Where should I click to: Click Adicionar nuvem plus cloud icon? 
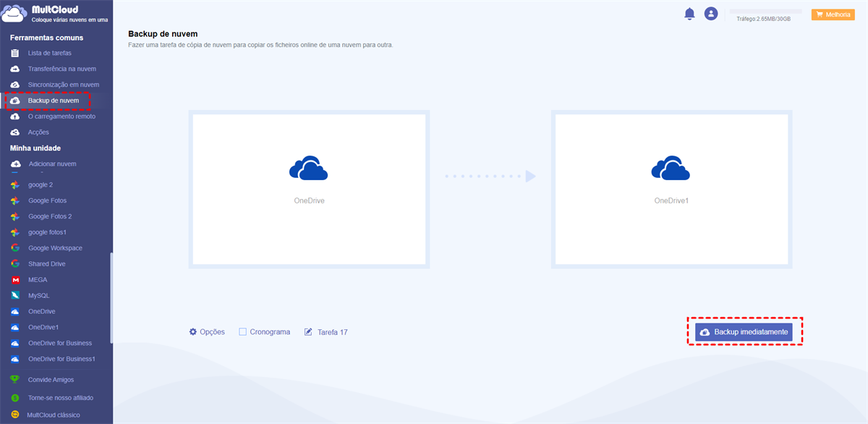click(14, 164)
